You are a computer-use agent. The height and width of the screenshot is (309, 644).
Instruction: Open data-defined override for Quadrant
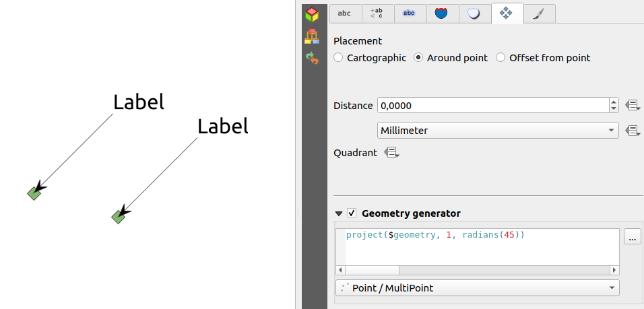pos(391,153)
